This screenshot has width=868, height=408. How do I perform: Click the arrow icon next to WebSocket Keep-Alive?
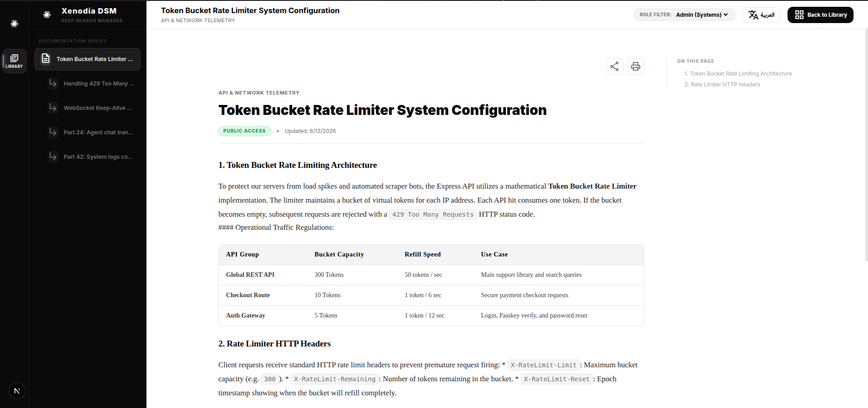(x=53, y=108)
